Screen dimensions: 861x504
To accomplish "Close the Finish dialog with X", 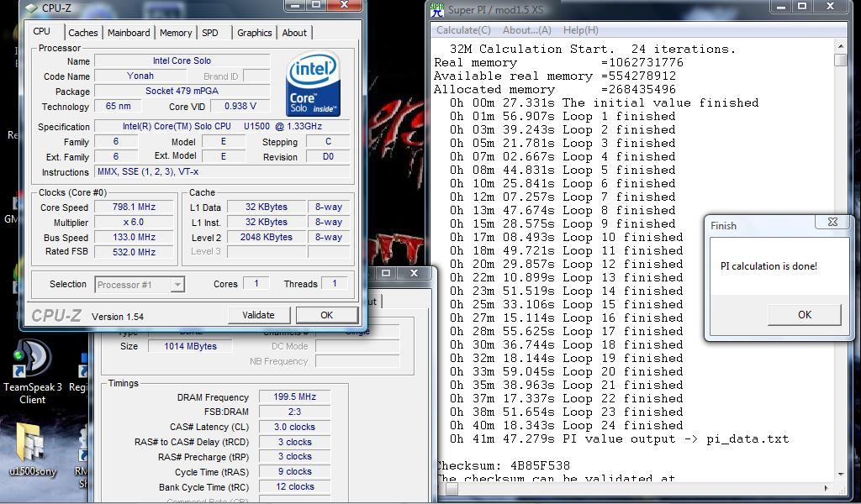I will pyautogui.click(x=832, y=222).
